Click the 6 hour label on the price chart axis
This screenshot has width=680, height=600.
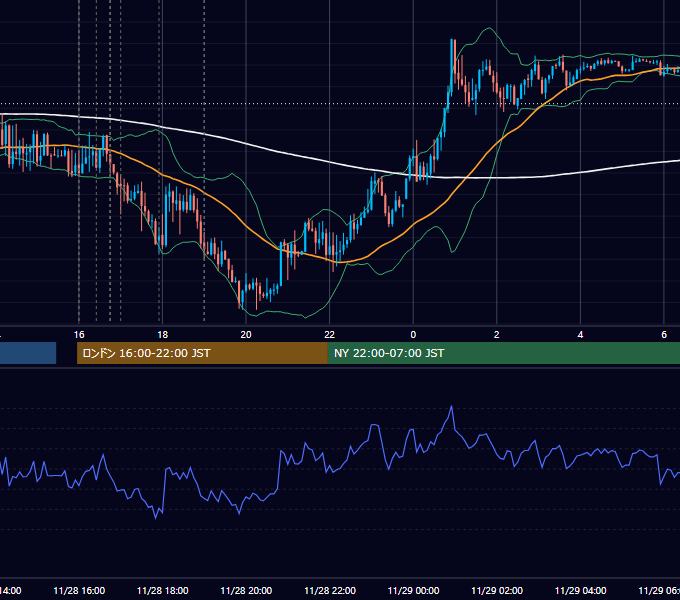pos(664,335)
